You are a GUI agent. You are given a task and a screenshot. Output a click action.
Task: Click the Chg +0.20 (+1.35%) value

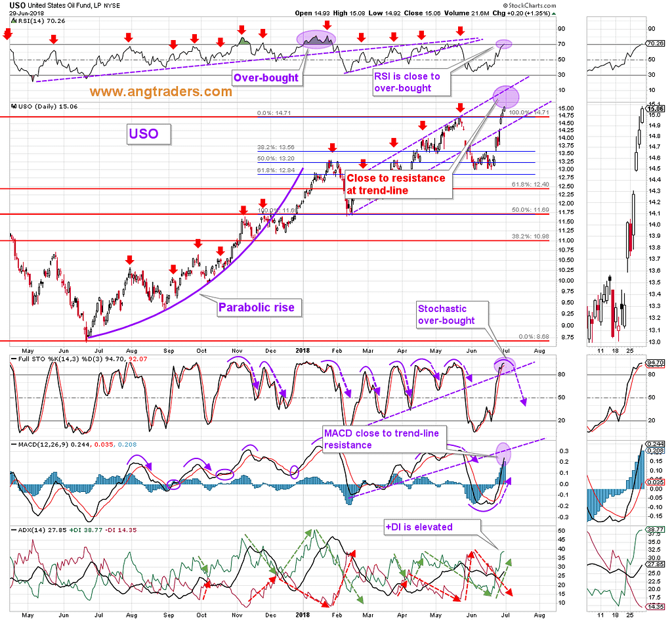click(x=520, y=13)
